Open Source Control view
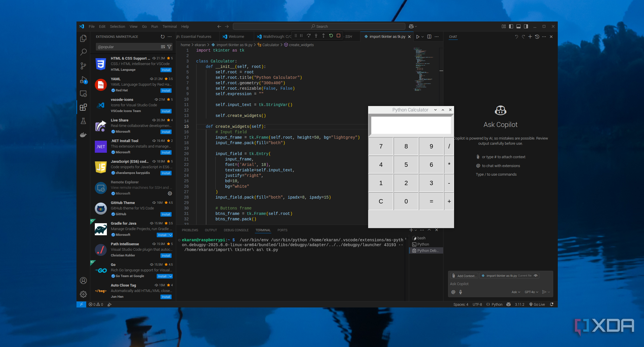Screen dimensions: 644x347 pos(83,66)
